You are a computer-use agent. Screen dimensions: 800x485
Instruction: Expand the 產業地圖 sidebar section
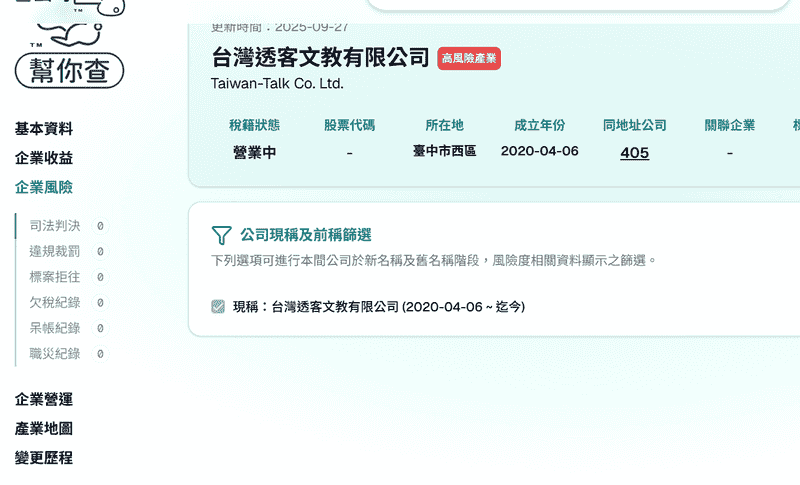pyautogui.click(x=44, y=428)
